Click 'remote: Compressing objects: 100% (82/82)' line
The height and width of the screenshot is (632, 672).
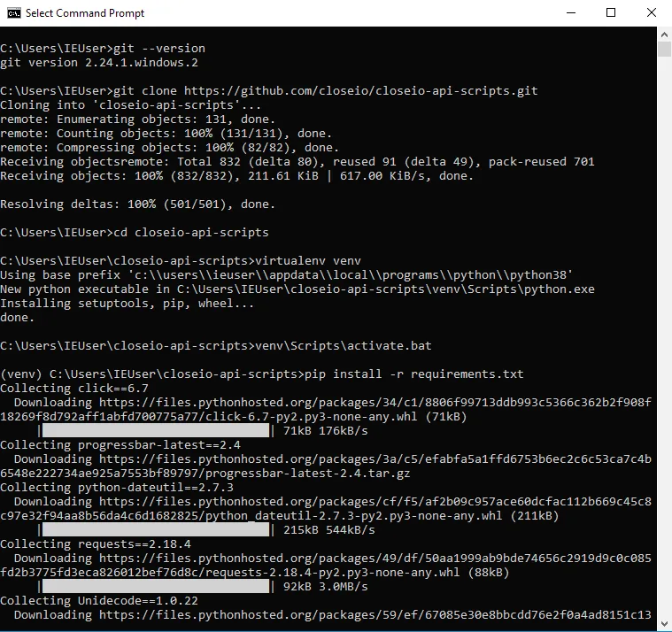click(170, 148)
